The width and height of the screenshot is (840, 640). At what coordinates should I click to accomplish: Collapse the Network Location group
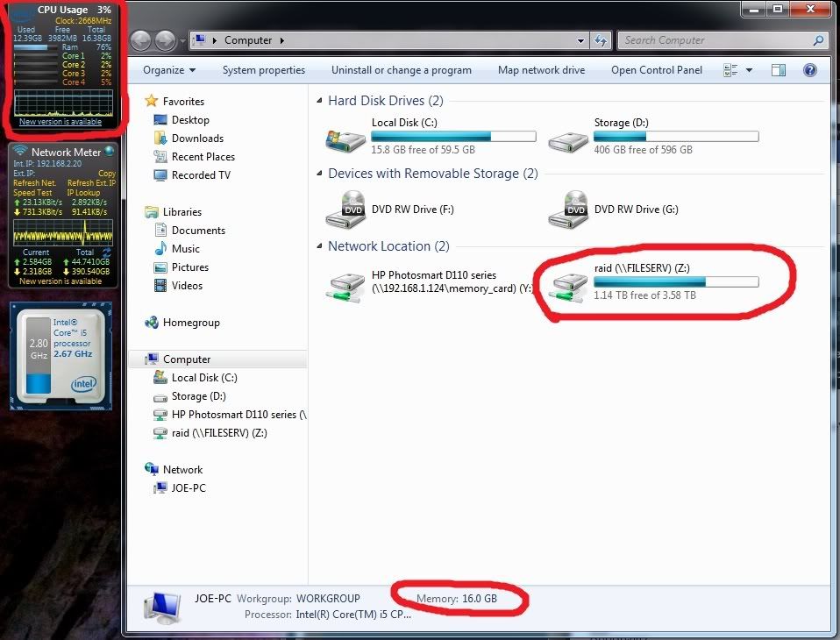[319, 245]
